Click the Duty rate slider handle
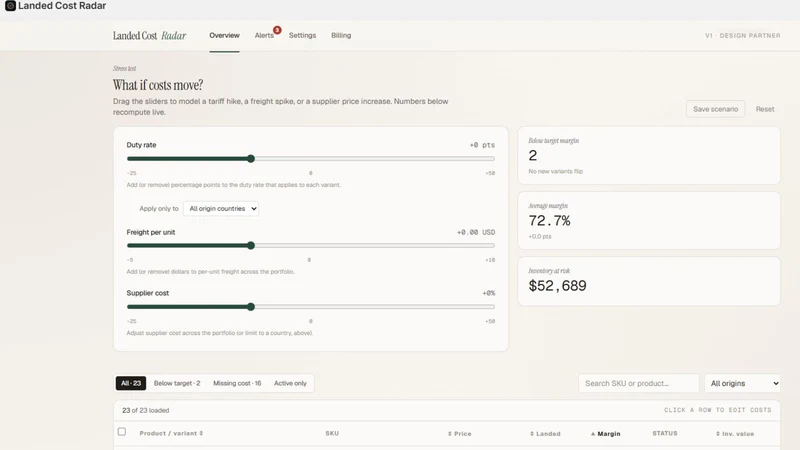The width and height of the screenshot is (800, 450). (251, 159)
